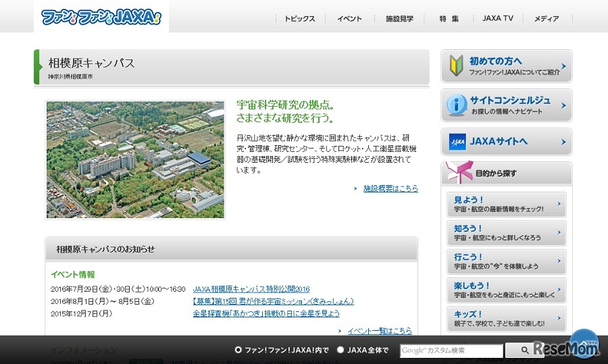Click arrow on JAXAサイトへ banner
Image resolution: width=608 pixels, height=364 pixels.
(564, 142)
